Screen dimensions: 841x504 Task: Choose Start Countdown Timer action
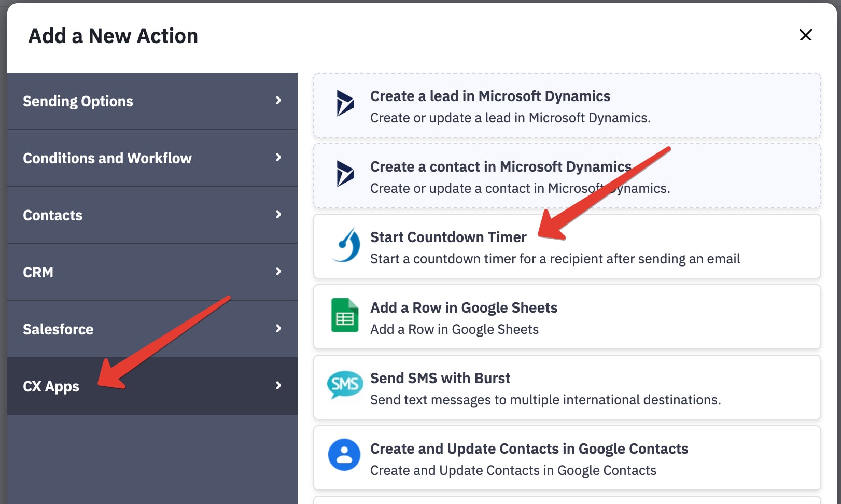(x=567, y=246)
